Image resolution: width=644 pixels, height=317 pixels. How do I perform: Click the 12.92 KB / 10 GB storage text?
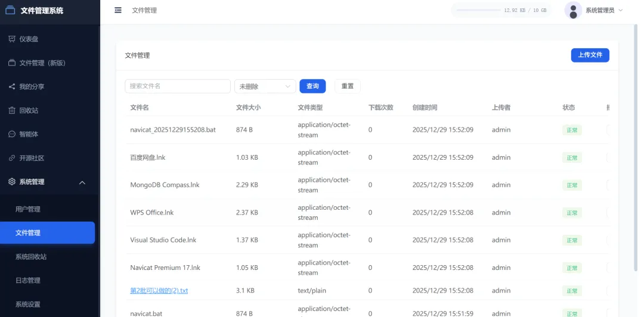coord(525,10)
